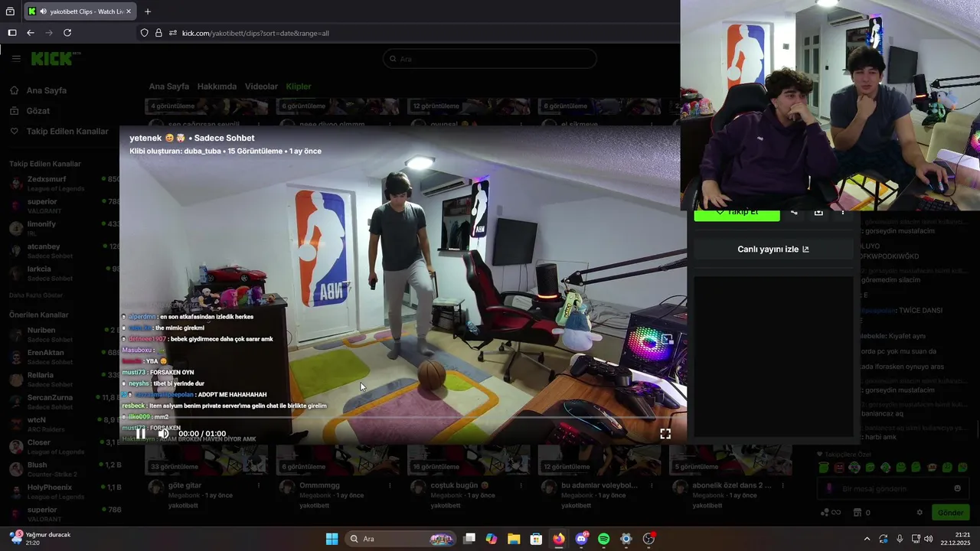Viewport: 980px width, 551px height.
Task: Click the address bar shield icon
Action: click(144, 33)
